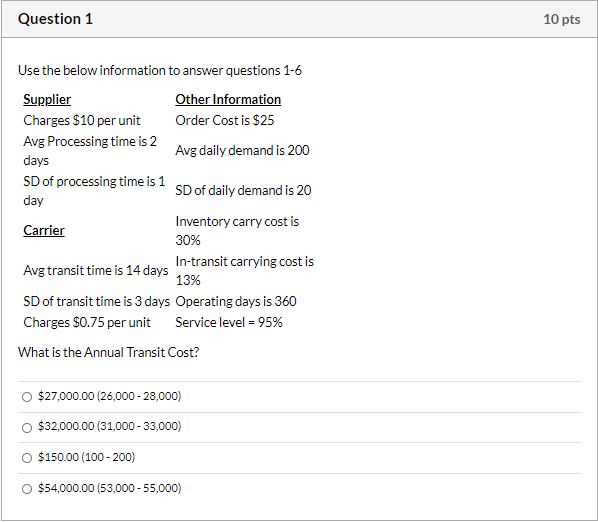Click the underlined 'Other Information' heading

228,100
